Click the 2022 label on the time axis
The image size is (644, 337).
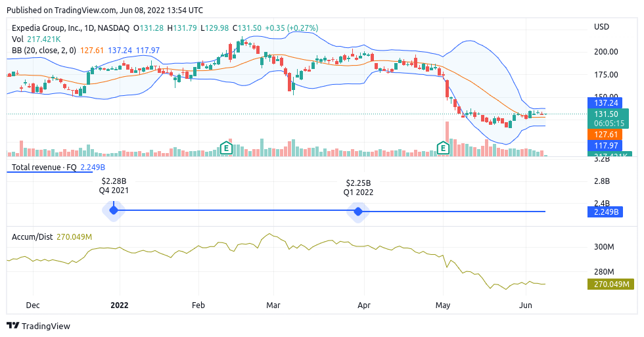pyautogui.click(x=120, y=305)
